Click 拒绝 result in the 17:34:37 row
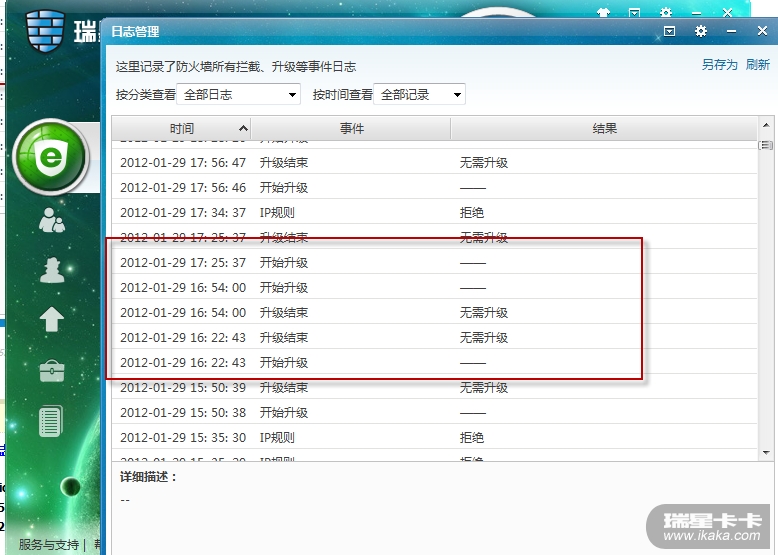Image resolution: width=778 pixels, height=555 pixels. [x=471, y=212]
